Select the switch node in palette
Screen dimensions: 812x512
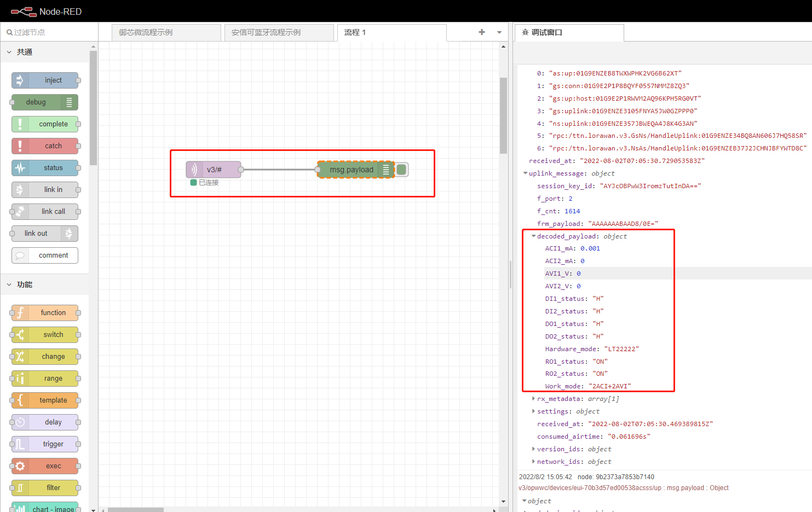click(45, 335)
